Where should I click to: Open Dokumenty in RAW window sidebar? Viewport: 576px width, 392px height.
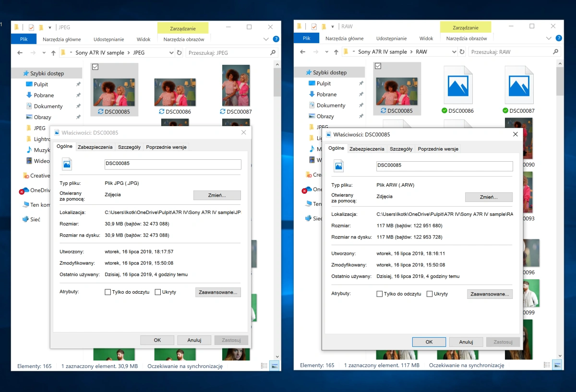click(x=331, y=105)
